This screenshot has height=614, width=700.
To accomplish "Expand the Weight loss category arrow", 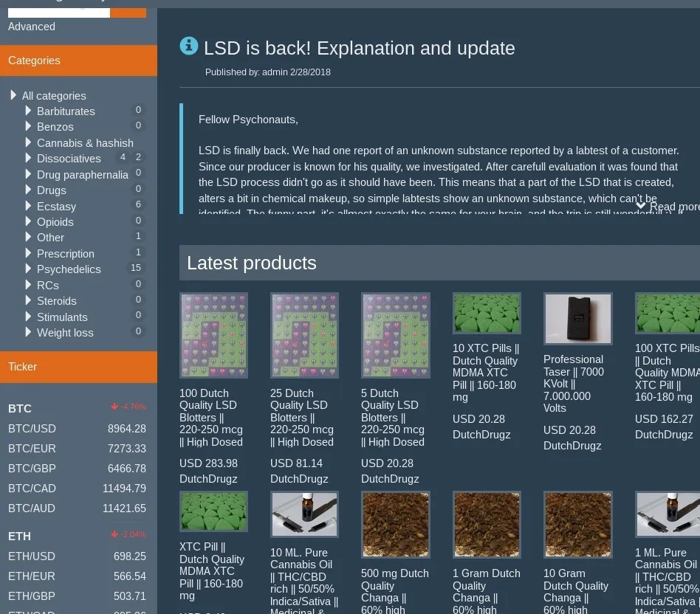I will tap(28, 332).
